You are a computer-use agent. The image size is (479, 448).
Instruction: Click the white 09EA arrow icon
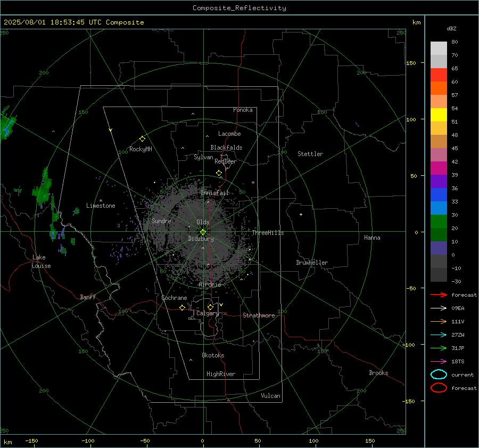439,308
